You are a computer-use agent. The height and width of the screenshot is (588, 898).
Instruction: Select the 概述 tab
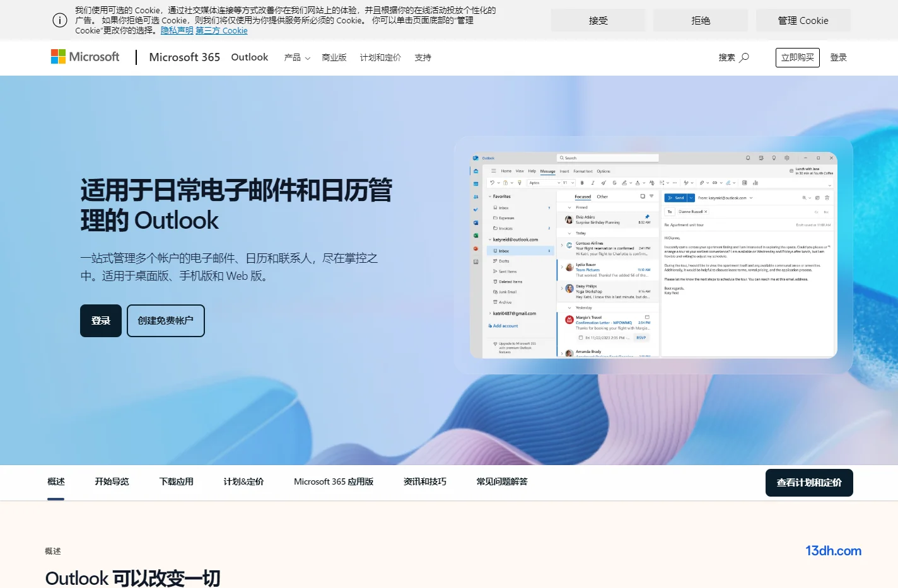[56, 481]
